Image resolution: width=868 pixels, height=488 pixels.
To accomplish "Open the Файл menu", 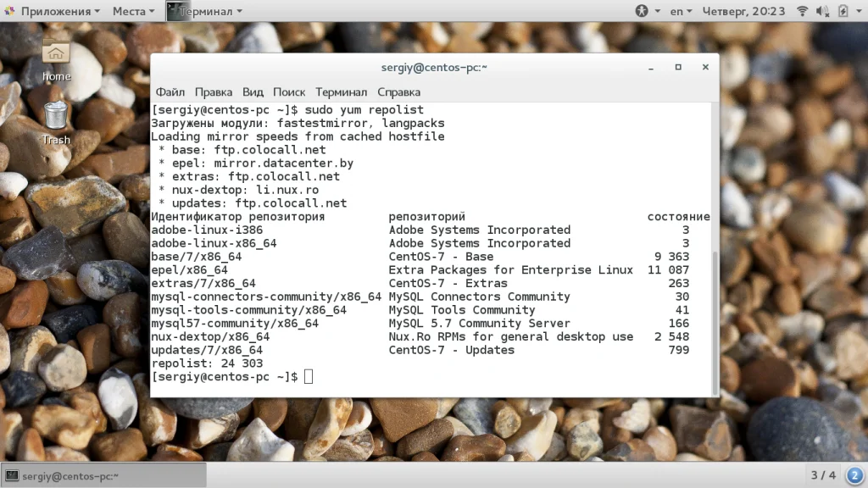I will (170, 91).
